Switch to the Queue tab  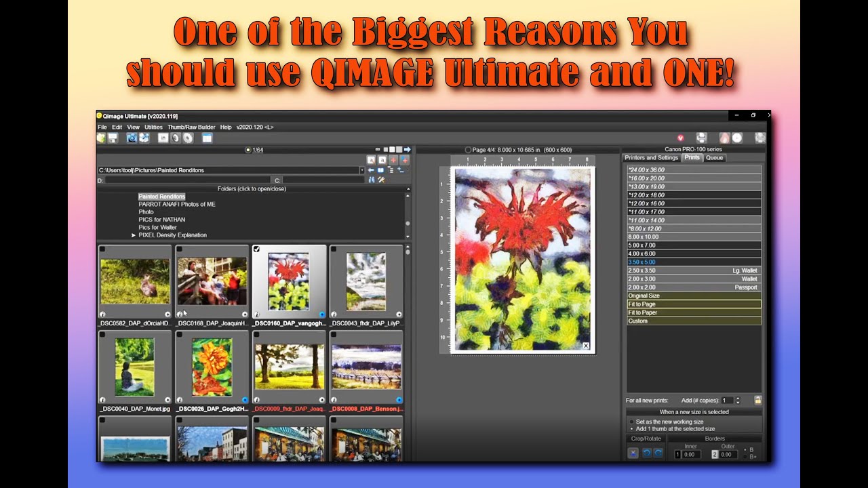tap(714, 158)
